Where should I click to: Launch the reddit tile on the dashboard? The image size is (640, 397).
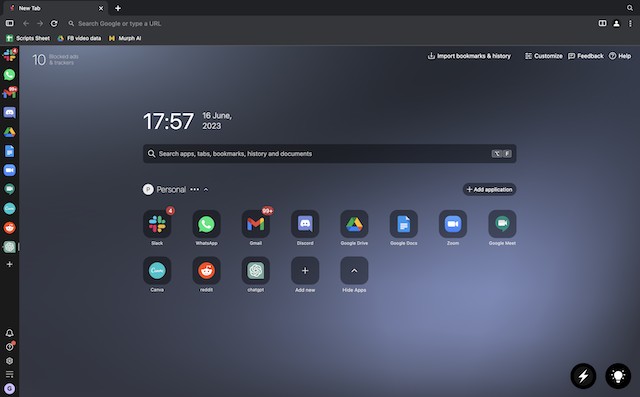coord(207,271)
